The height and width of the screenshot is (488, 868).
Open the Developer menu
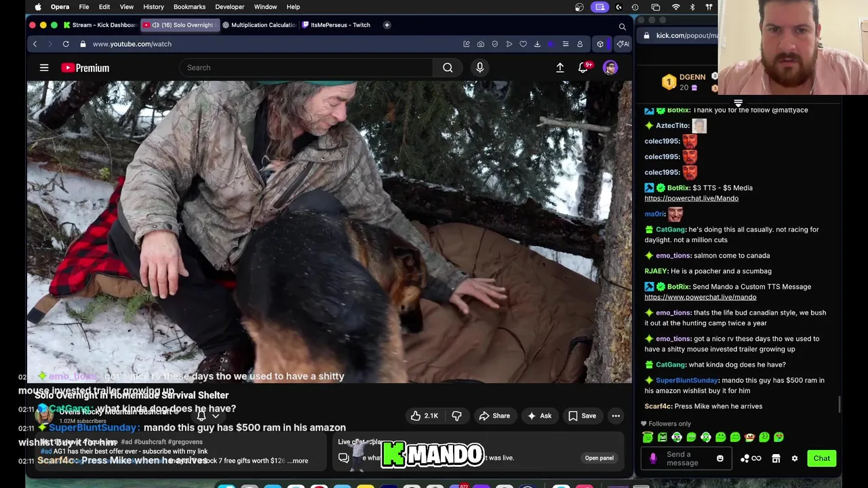[x=229, y=7]
